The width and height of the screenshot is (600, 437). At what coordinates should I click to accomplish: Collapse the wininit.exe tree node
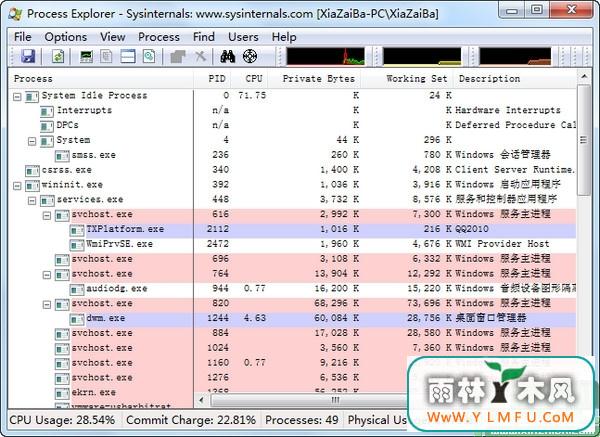(x=17, y=186)
